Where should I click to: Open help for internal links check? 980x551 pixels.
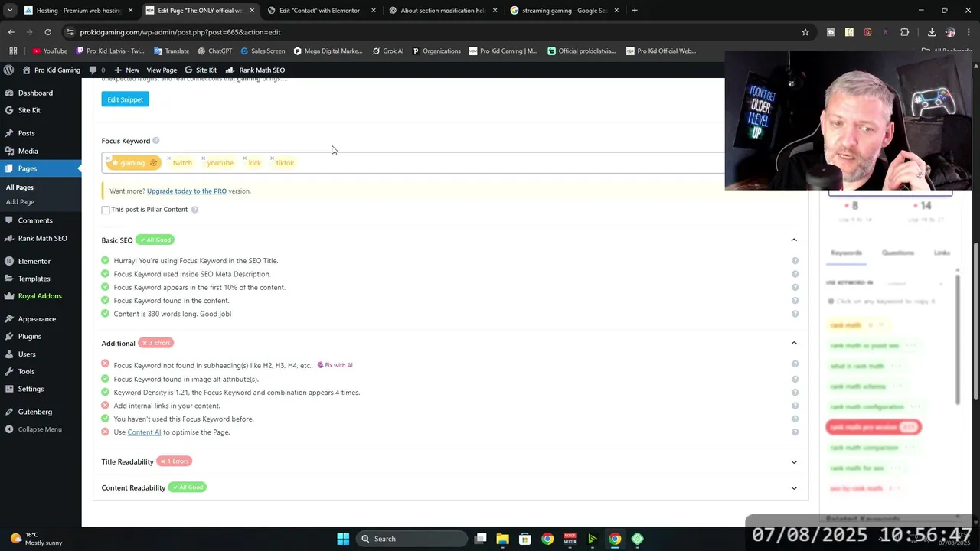coord(795,406)
